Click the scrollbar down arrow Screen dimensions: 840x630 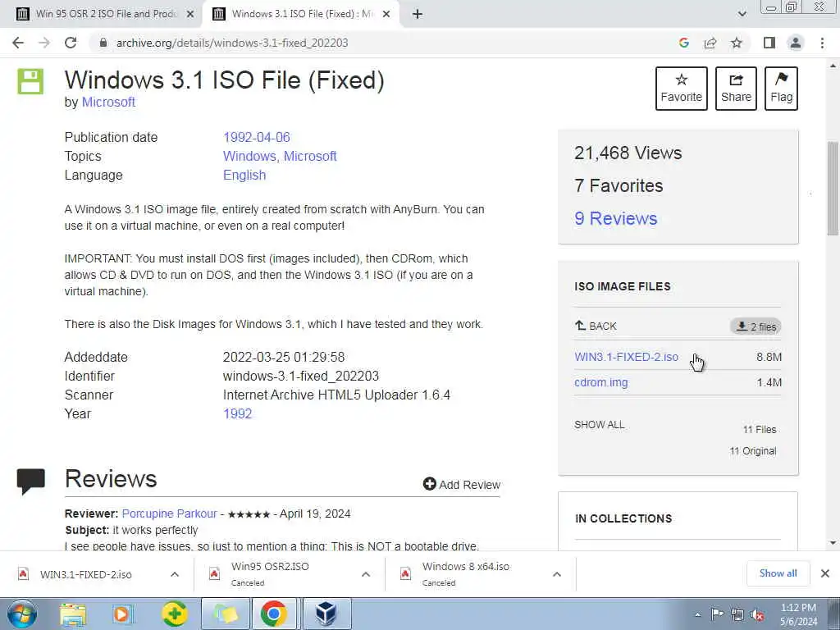click(833, 543)
